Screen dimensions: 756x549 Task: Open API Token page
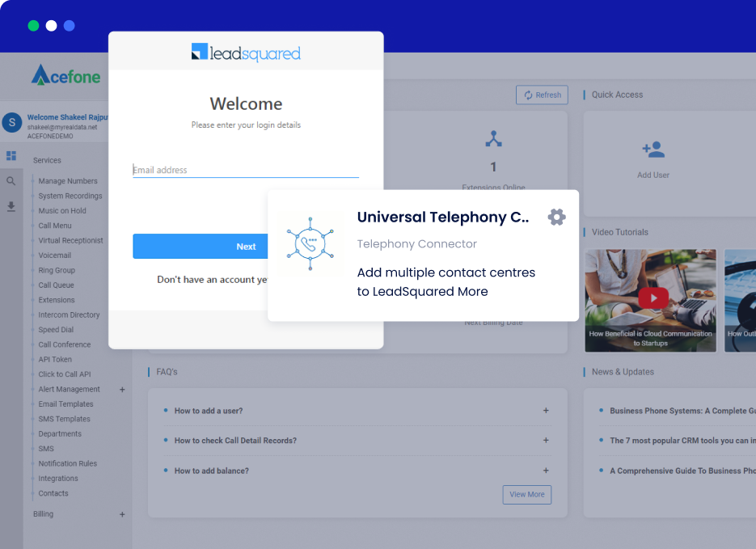pyautogui.click(x=55, y=360)
